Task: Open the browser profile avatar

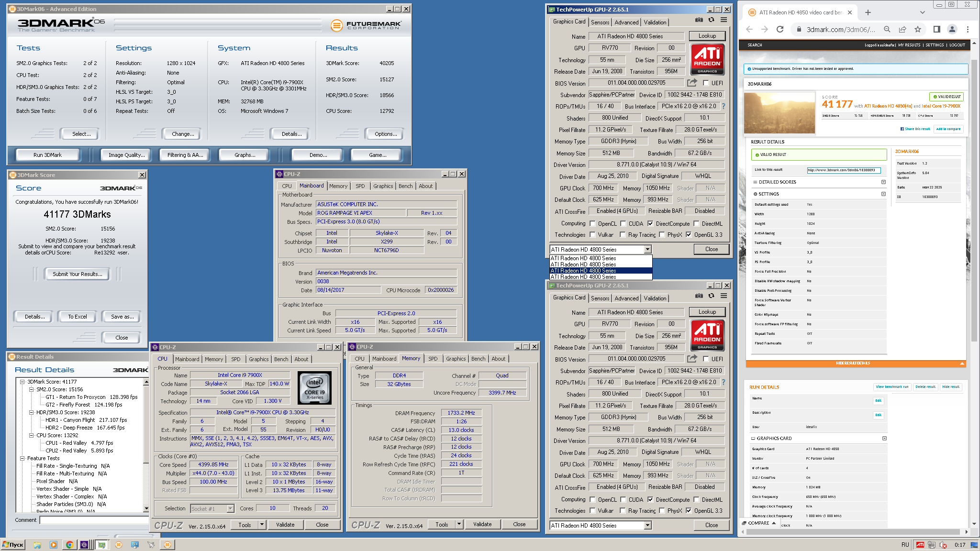Action: click(x=952, y=29)
